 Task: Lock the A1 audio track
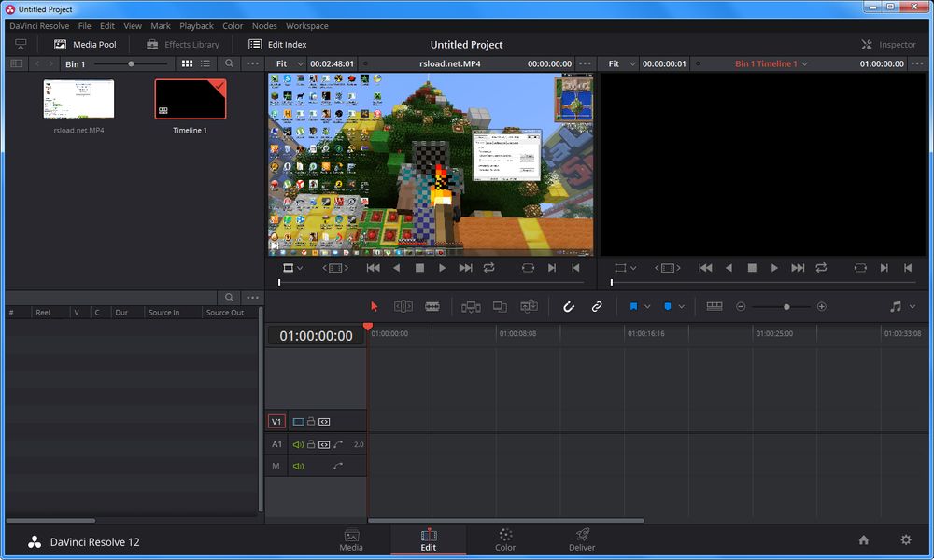click(311, 444)
